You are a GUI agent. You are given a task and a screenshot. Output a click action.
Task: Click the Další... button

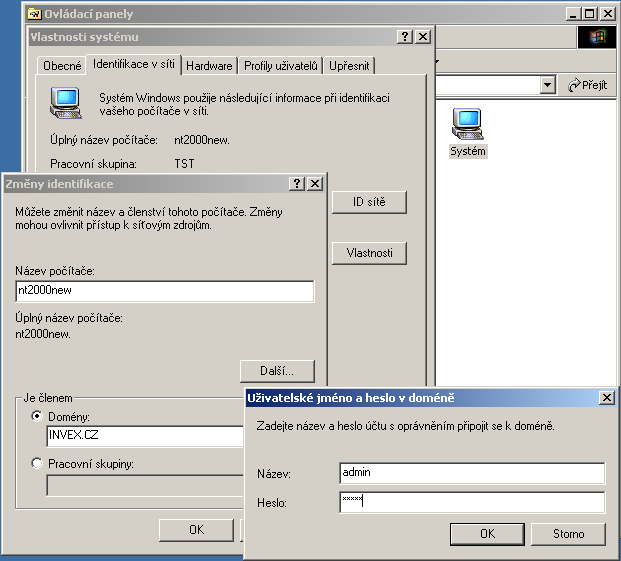coord(277,371)
